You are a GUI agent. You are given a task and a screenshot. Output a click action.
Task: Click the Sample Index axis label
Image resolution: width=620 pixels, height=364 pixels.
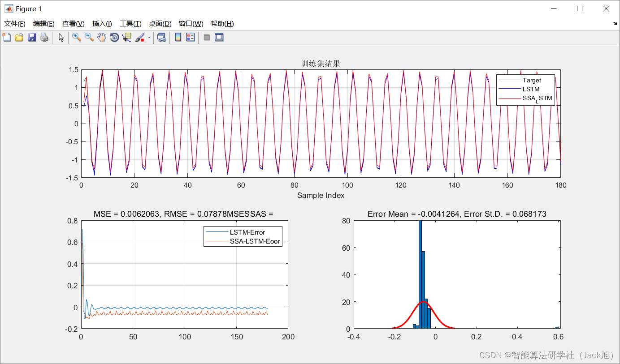[x=321, y=195]
